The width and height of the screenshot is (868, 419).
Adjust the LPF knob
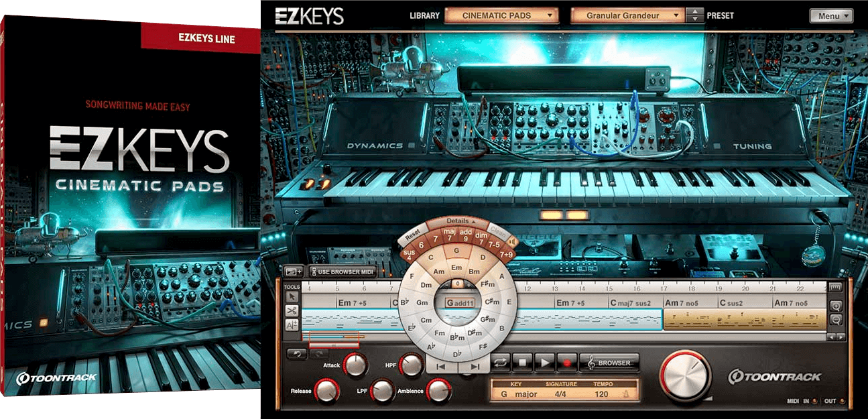(382, 390)
